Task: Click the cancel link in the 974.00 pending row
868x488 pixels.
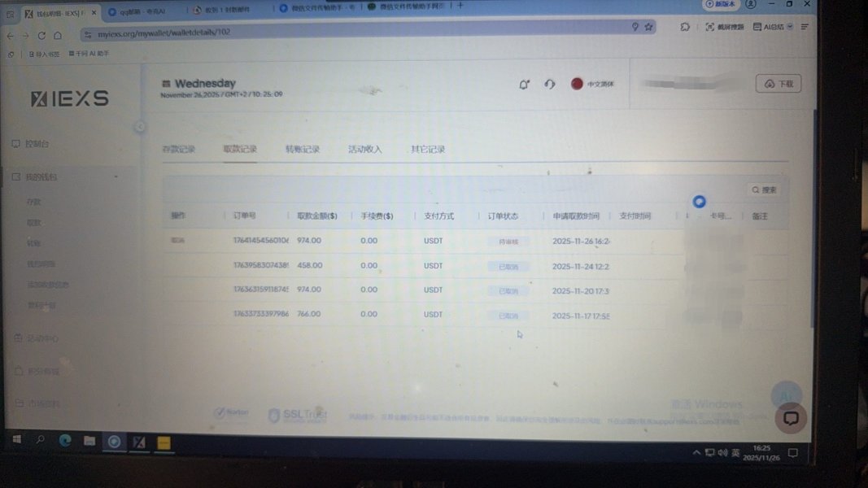Action: 177,240
